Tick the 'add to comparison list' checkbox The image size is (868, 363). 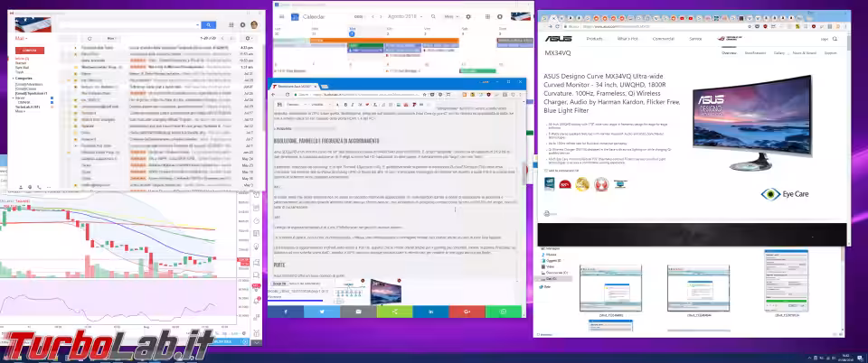click(x=546, y=171)
